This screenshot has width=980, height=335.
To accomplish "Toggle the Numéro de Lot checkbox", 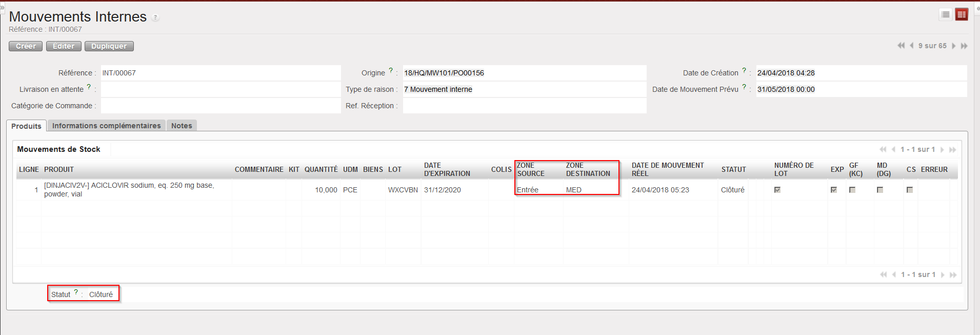I will point(777,190).
